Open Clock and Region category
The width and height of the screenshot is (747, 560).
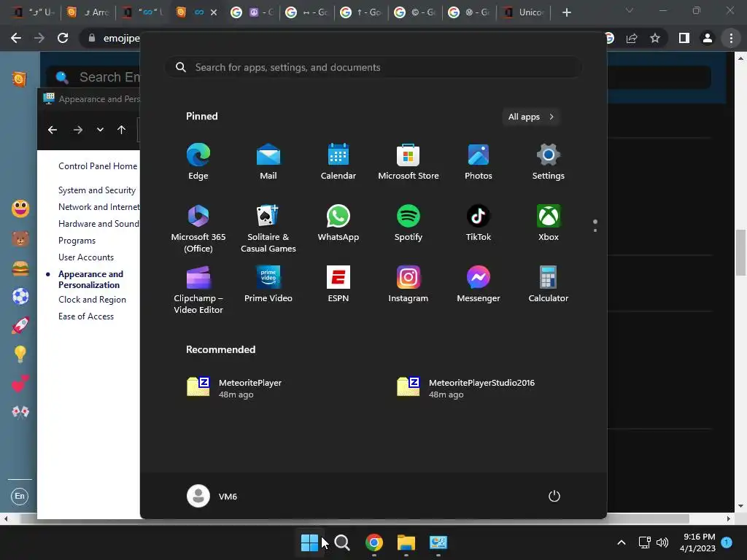click(x=92, y=300)
